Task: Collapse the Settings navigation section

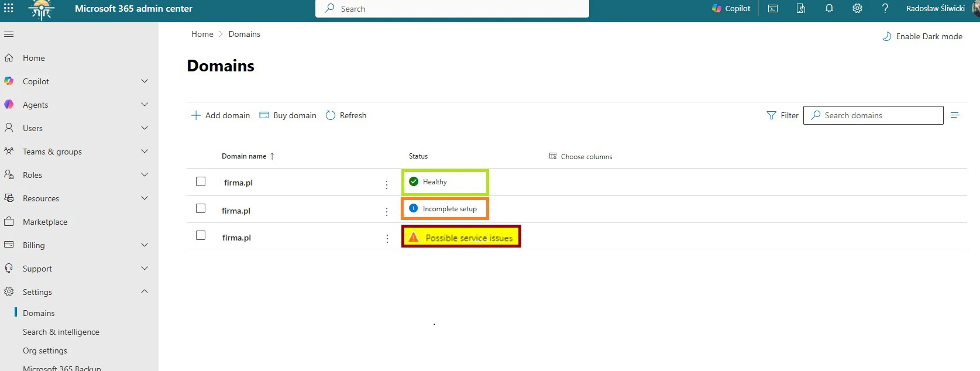Action: tap(145, 291)
